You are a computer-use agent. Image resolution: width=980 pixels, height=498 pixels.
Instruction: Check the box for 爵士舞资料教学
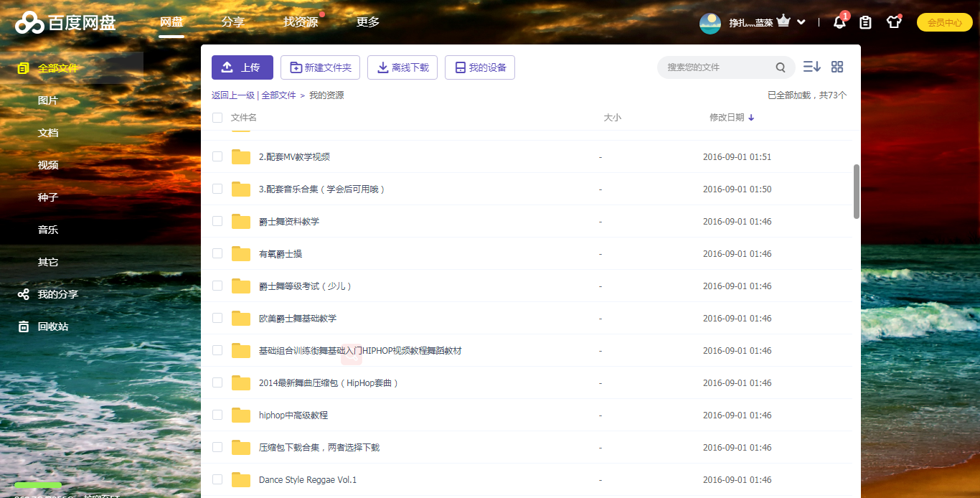pyautogui.click(x=217, y=221)
